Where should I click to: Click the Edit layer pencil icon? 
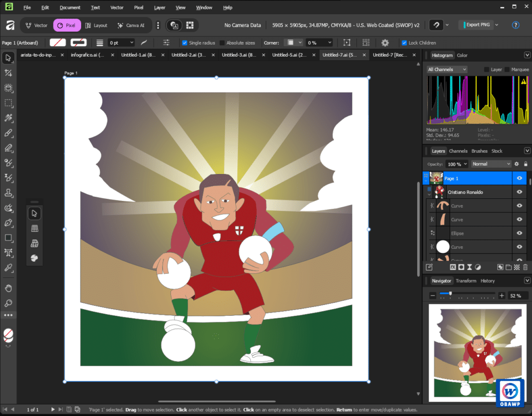click(x=429, y=267)
